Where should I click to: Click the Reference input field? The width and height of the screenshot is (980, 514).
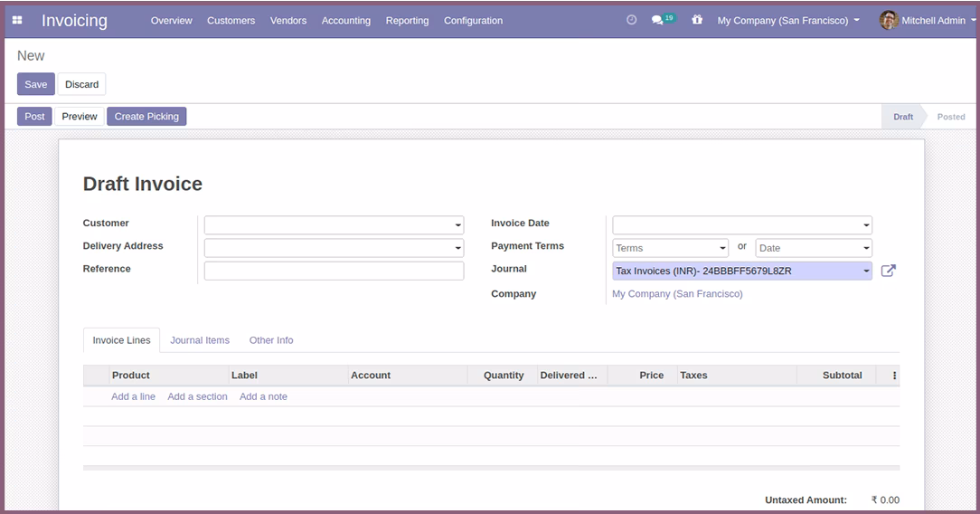[x=334, y=271]
